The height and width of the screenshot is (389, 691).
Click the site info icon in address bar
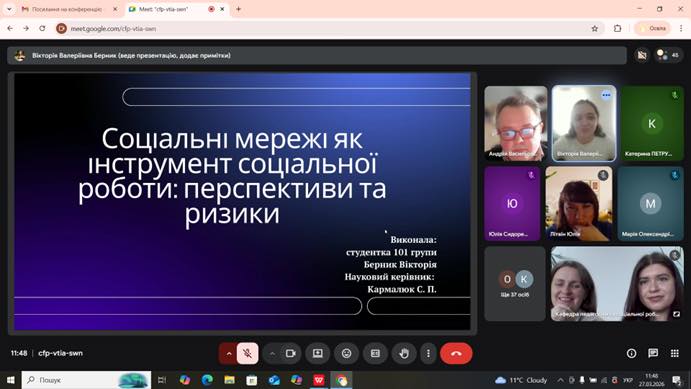[61, 28]
